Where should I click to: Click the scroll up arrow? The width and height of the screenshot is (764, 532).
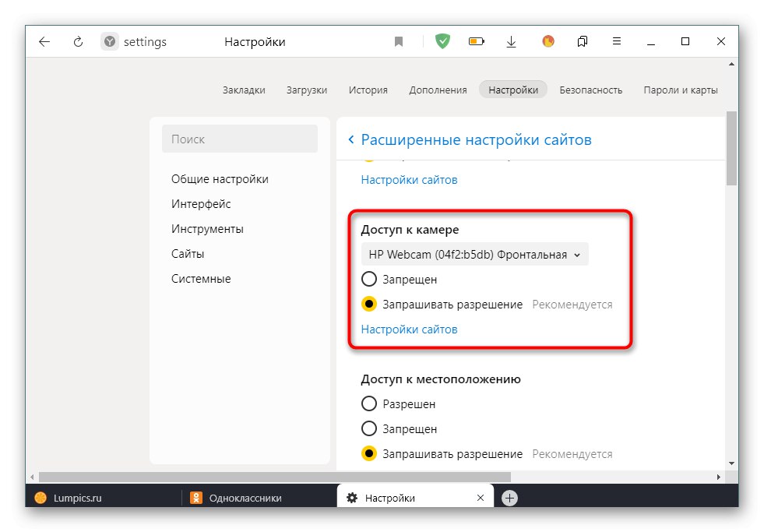point(731,65)
